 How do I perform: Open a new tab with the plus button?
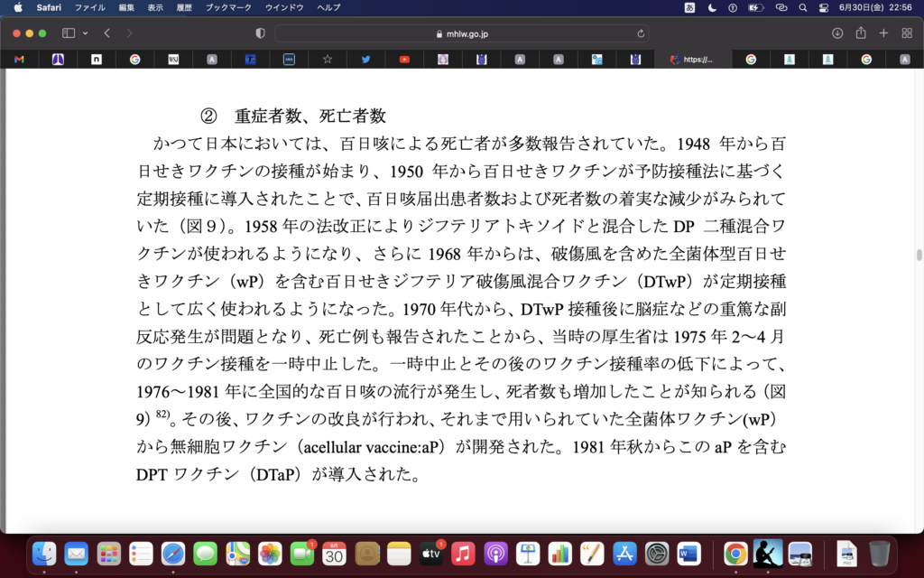(884, 33)
